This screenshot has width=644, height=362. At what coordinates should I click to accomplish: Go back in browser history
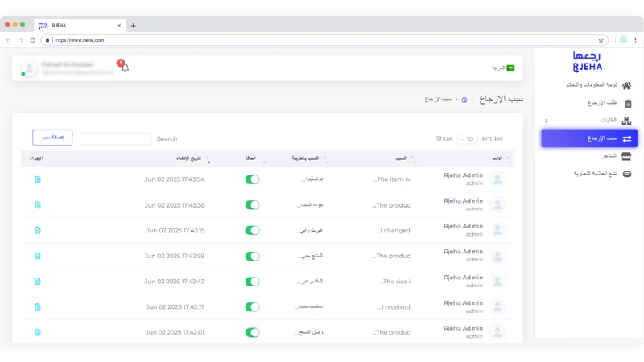(x=9, y=40)
